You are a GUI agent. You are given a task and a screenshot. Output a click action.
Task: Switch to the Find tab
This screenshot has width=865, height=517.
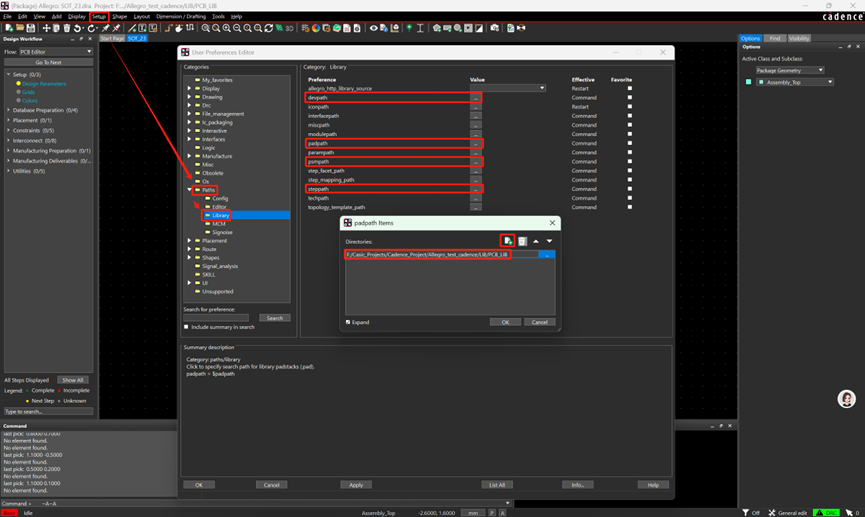775,38
